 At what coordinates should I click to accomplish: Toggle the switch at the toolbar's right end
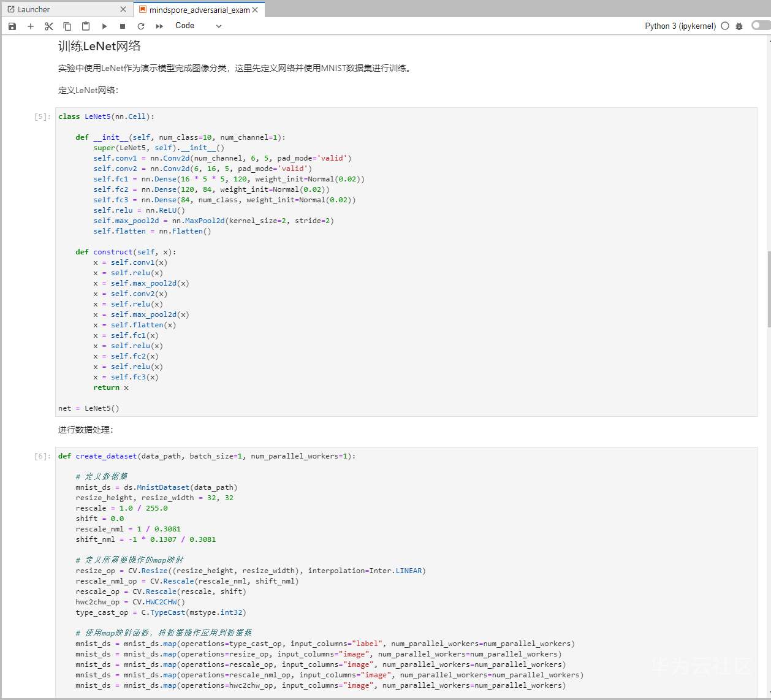coord(761,25)
